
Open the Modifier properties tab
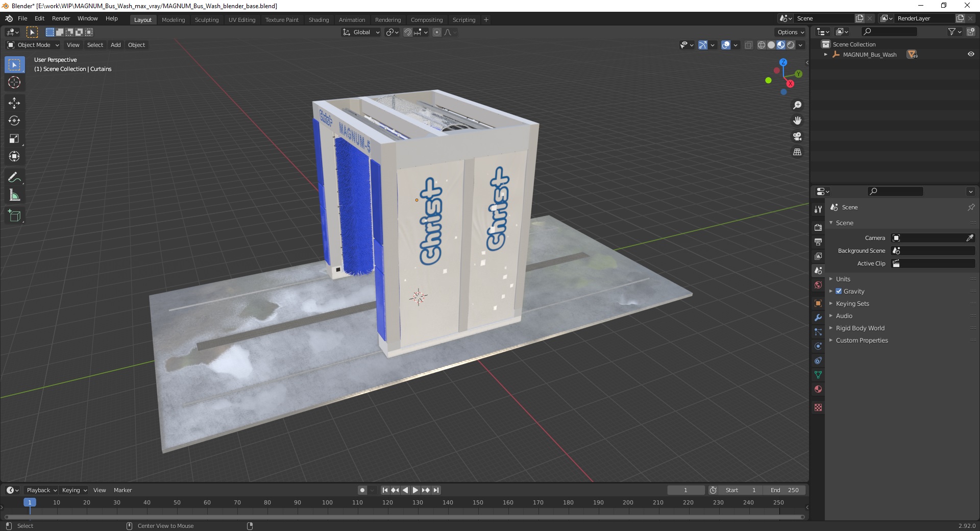(x=818, y=318)
